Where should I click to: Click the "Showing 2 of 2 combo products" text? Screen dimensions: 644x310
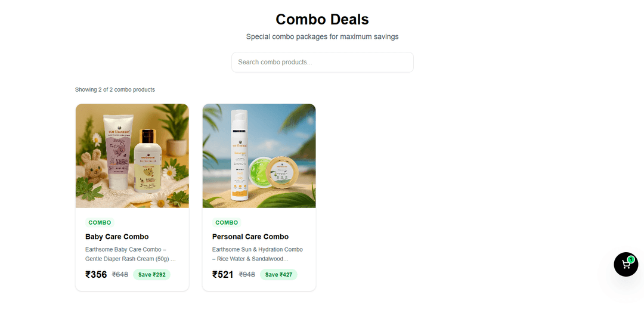(115, 89)
